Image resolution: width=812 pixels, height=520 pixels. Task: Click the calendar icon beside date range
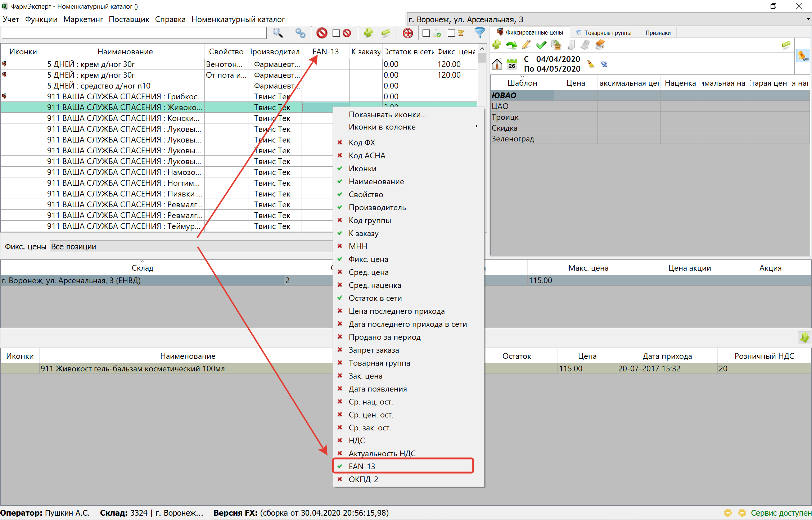(511, 64)
